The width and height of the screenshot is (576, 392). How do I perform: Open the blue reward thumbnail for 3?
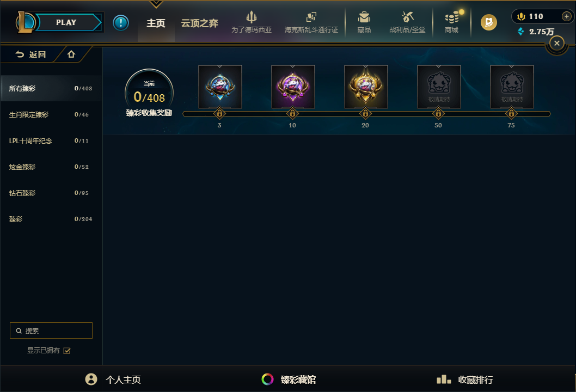(x=220, y=87)
